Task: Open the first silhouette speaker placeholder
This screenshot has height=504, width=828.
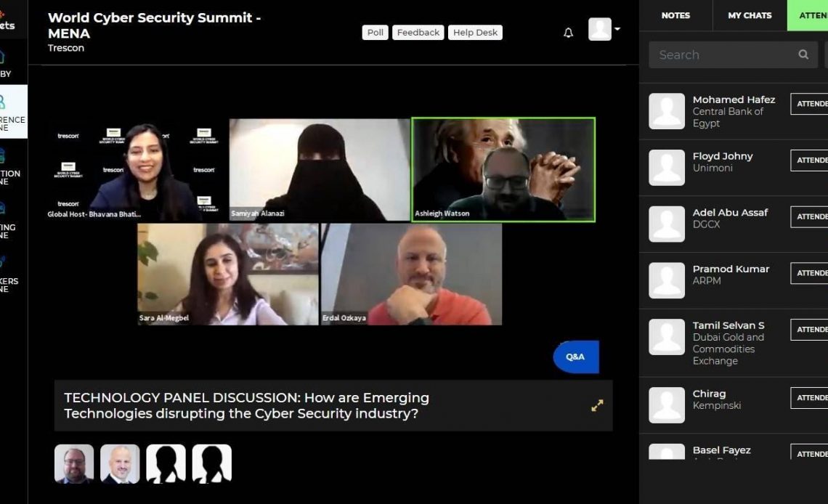Action: (166, 464)
